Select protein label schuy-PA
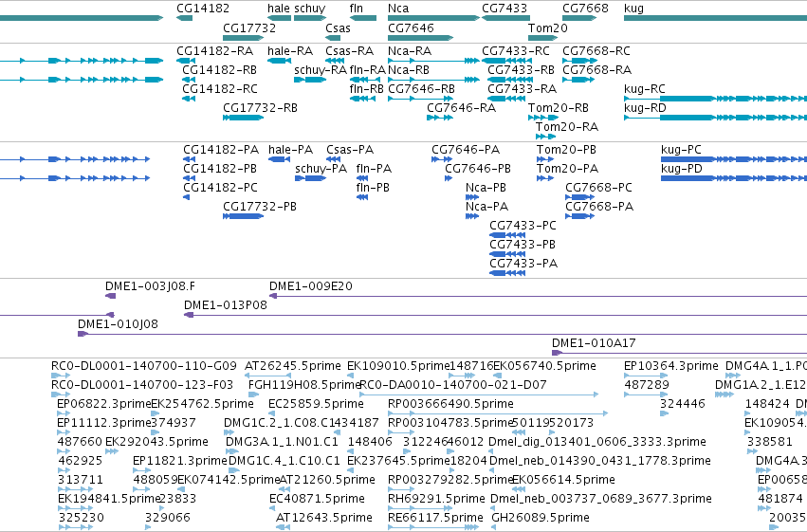 click(321, 169)
